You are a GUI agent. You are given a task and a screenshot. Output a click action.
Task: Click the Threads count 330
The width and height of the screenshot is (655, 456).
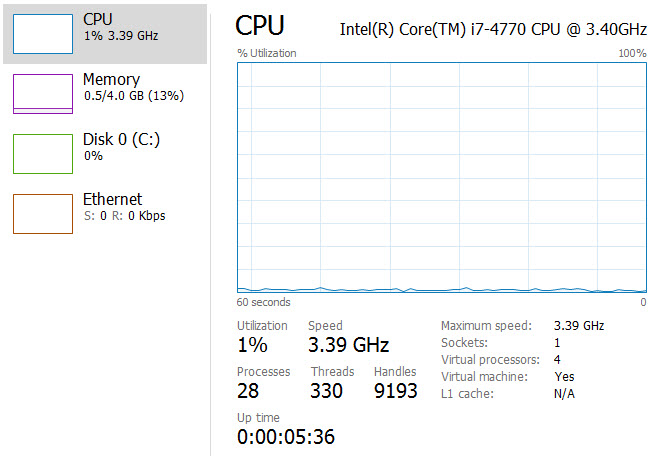327,391
